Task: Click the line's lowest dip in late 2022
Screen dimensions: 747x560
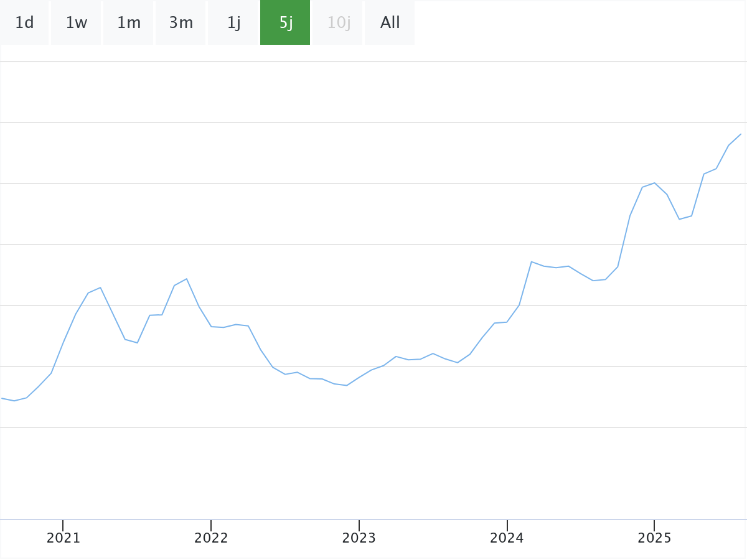Action: point(347,386)
